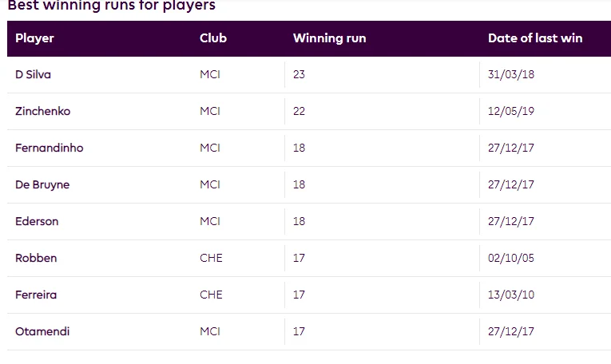611x364 pixels.
Task: Click the Club column header
Action: click(x=213, y=38)
